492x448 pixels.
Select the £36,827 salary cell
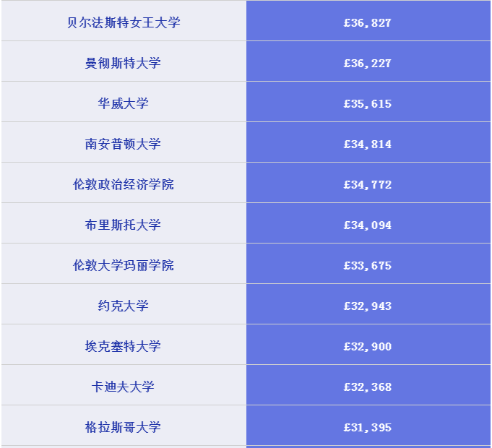[368, 23]
